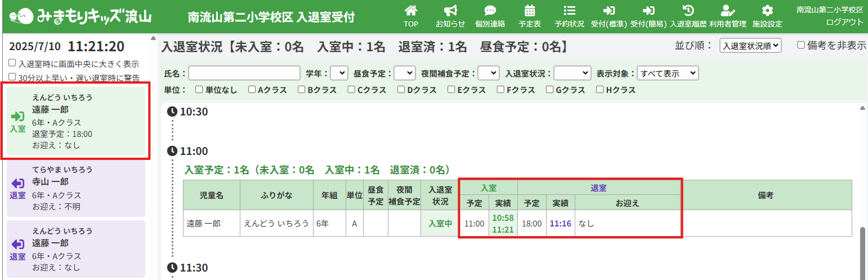Screen dimensions: 868x280
Task: Expand the 並び順 sort dropdown
Action: [x=750, y=46]
